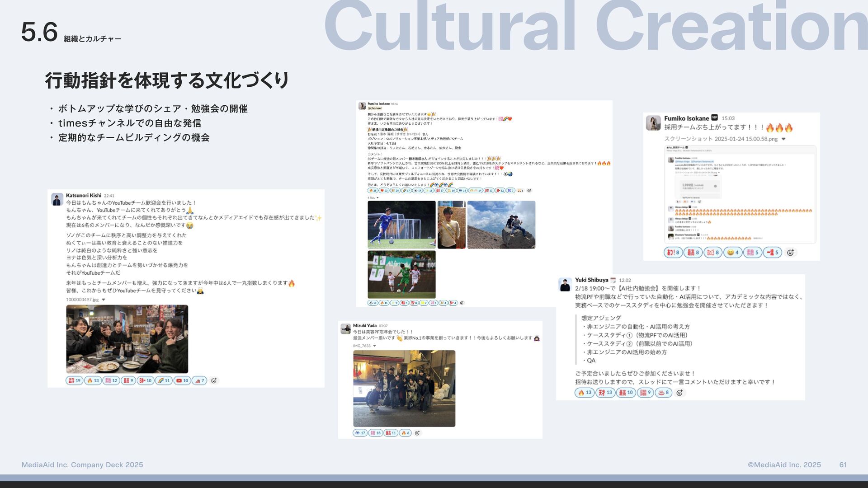Click the VIP badge next to Fumiko Isokane

(x=715, y=117)
